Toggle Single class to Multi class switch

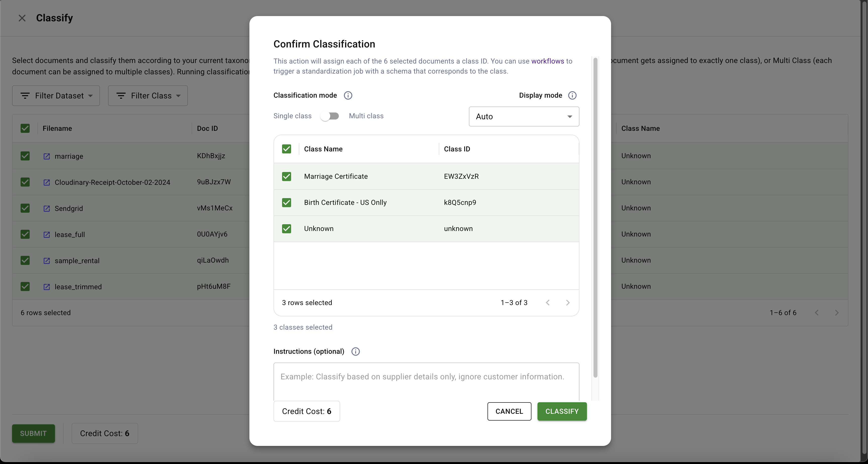[330, 116]
